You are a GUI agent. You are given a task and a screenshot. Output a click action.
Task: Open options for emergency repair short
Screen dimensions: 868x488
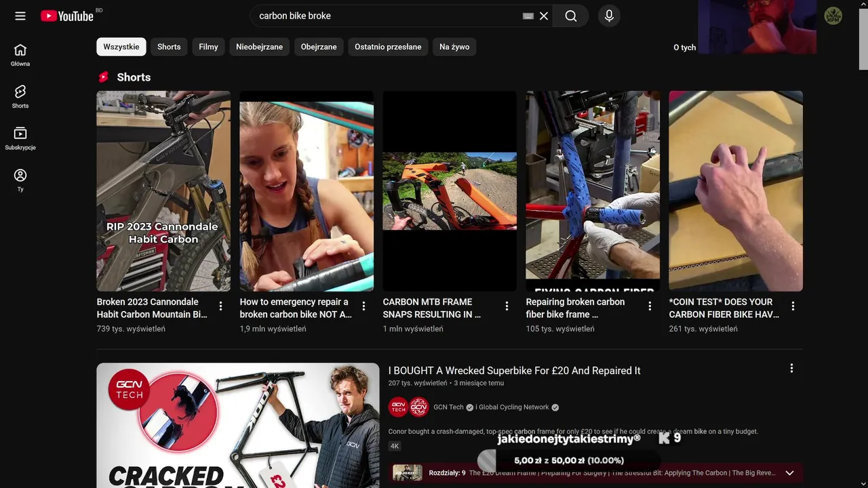coord(363,306)
